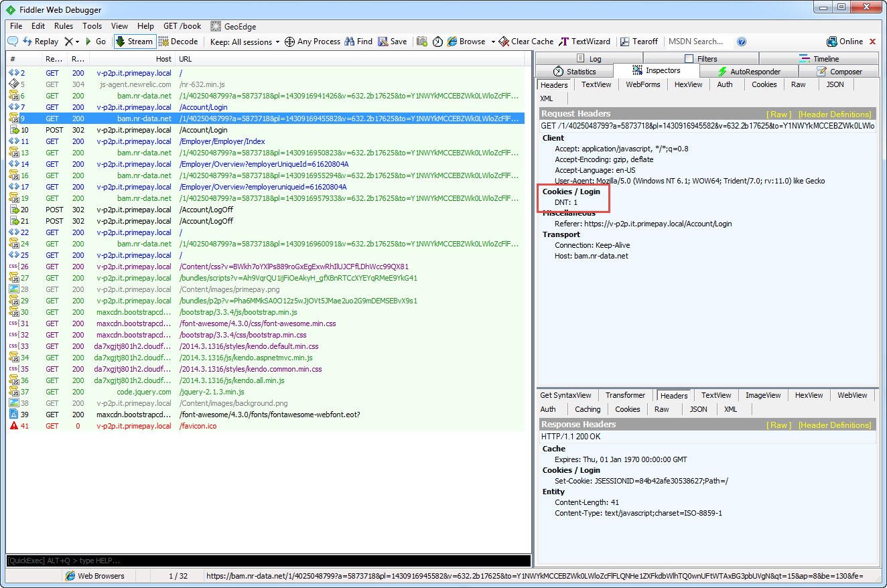887x588 pixels.
Task: Toggle Stream mode in toolbar
Action: 135,42
